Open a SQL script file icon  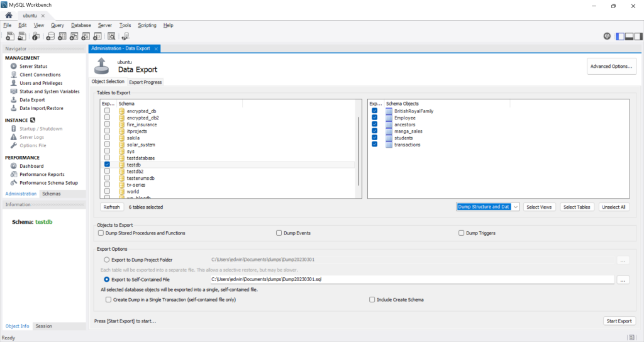point(22,36)
